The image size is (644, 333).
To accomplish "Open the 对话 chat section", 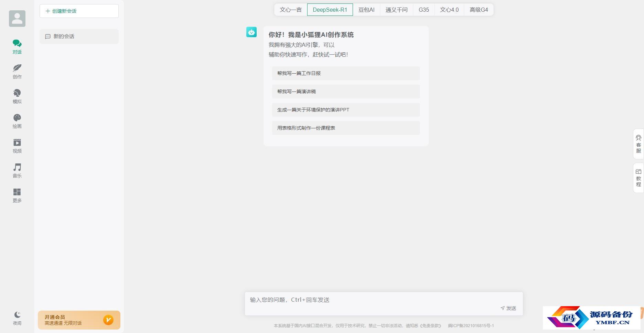I will (17, 47).
